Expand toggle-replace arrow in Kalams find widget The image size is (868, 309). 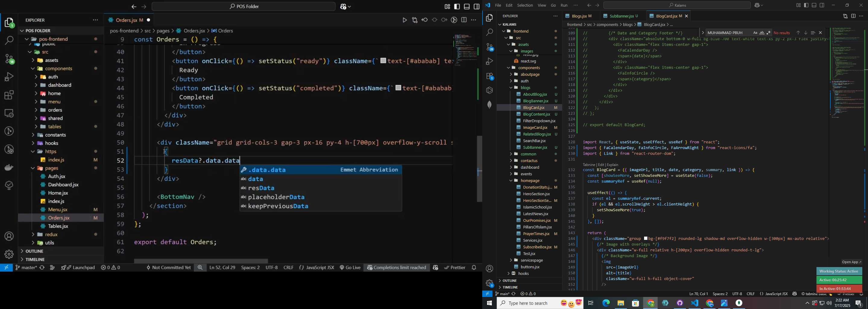[x=703, y=33]
